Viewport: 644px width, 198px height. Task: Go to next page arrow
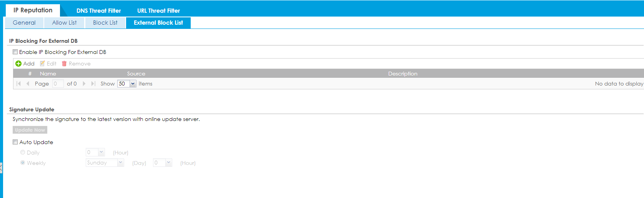click(84, 84)
